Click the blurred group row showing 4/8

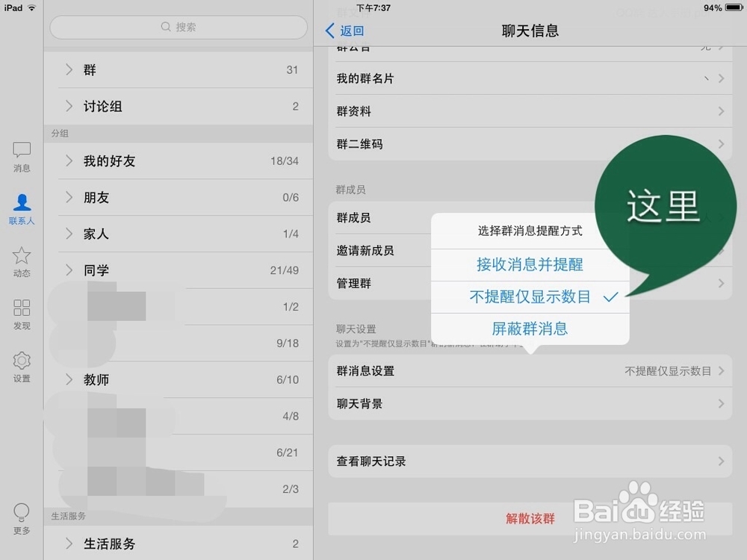pos(179,416)
